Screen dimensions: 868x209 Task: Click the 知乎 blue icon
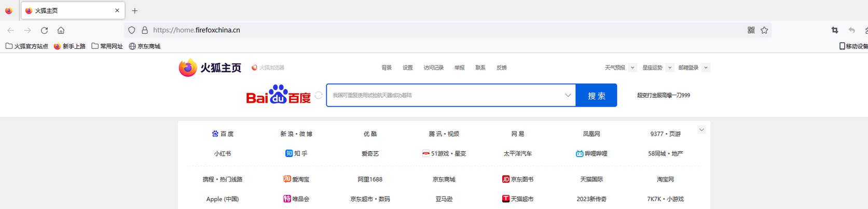pyautogui.click(x=289, y=153)
